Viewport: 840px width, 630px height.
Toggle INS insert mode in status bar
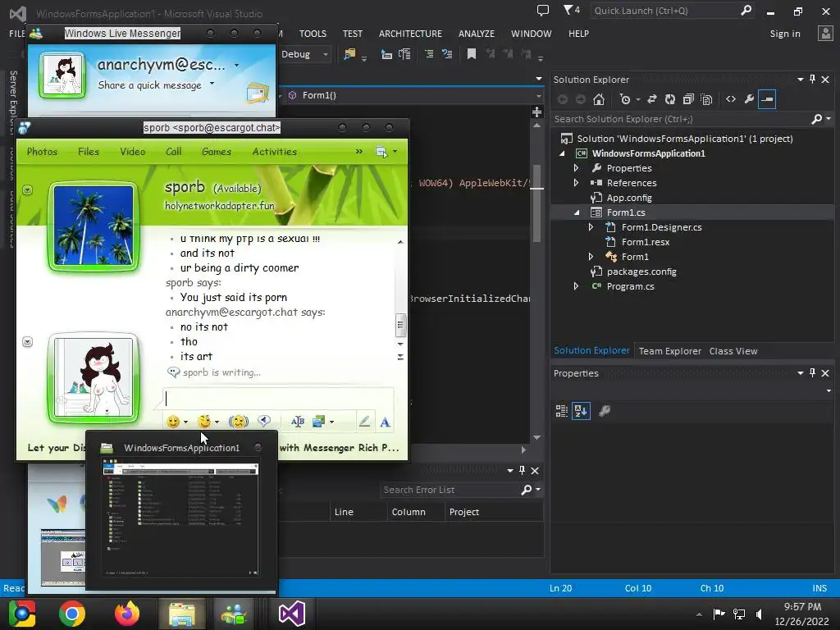click(x=819, y=588)
